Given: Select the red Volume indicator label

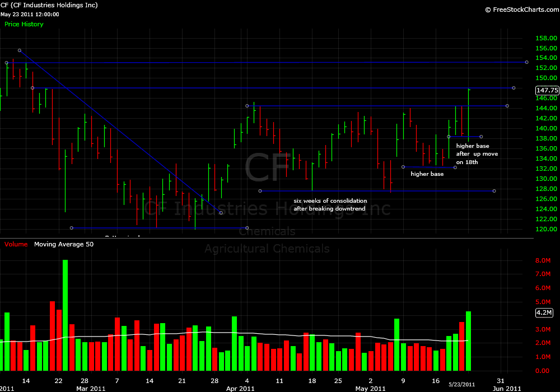Looking at the screenshot, I should point(16,244).
